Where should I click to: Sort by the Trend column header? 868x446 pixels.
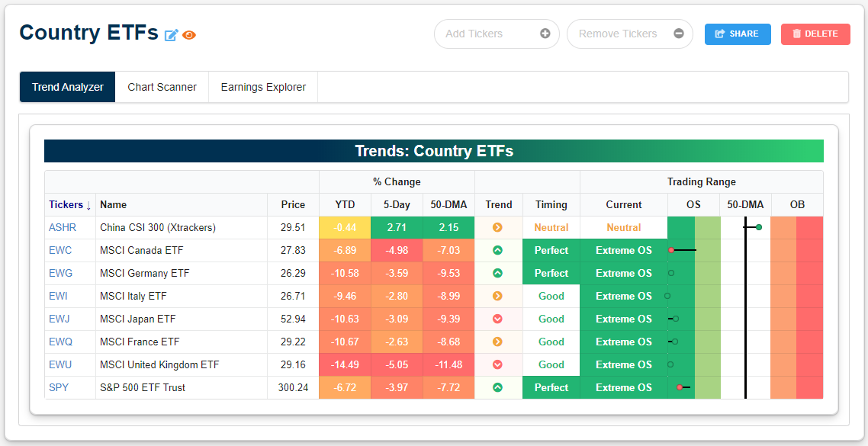pos(499,205)
